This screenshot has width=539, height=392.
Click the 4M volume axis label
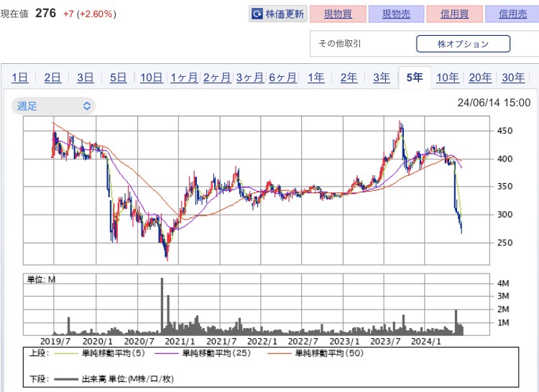coord(503,284)
